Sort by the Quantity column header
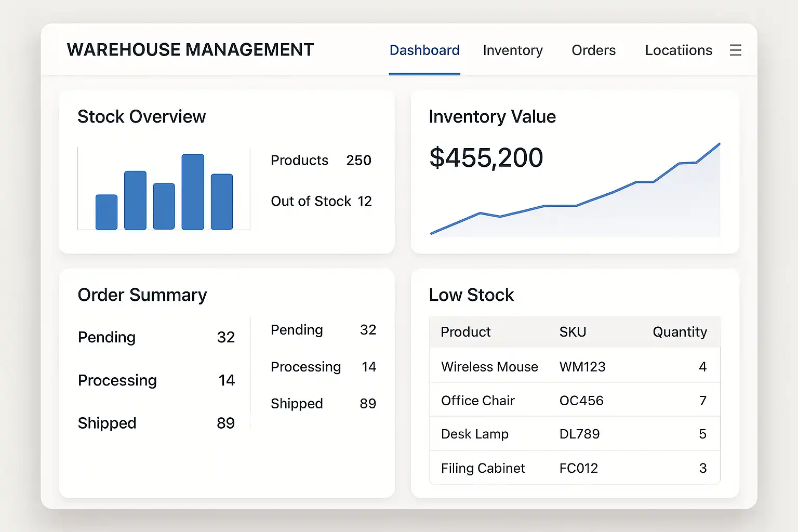Image resolution: width=798 pixels, height=532 pixels. pyautogui.click(x=679, y=332)
